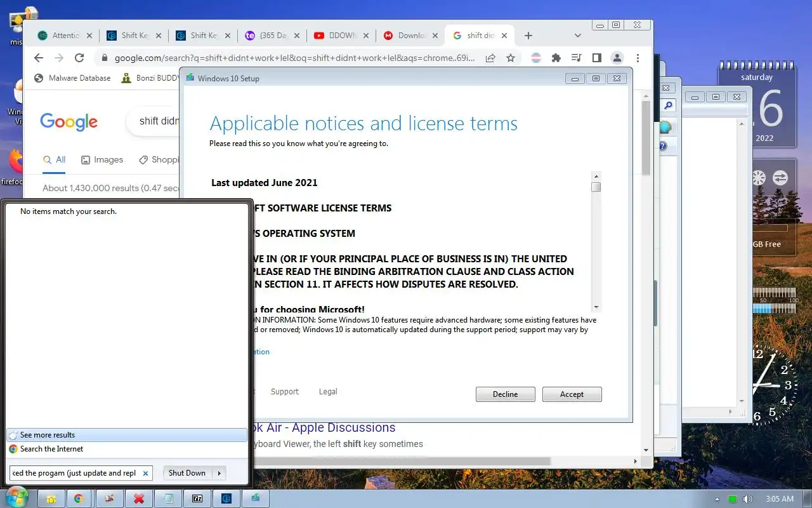The width and height of the screenshot is (812, 508).
Task: Open Chrome media controls icon
Action: coord(577,58)
